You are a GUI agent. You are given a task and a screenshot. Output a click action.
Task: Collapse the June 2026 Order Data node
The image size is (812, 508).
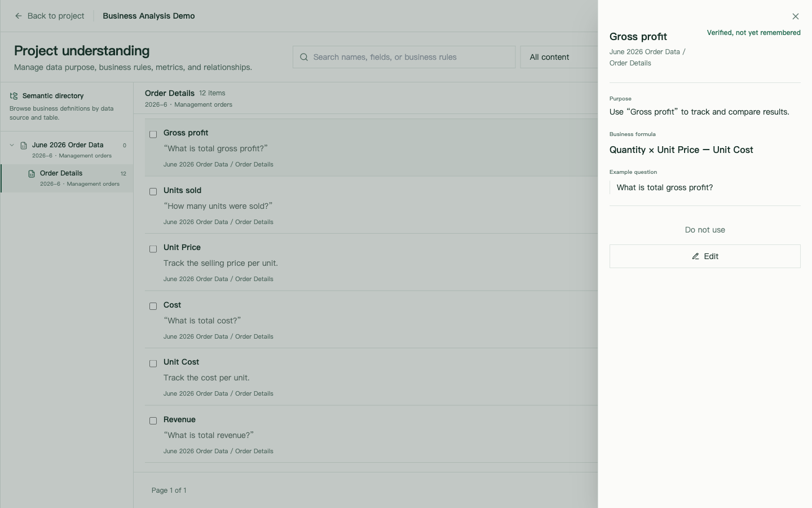coord(12,145)
